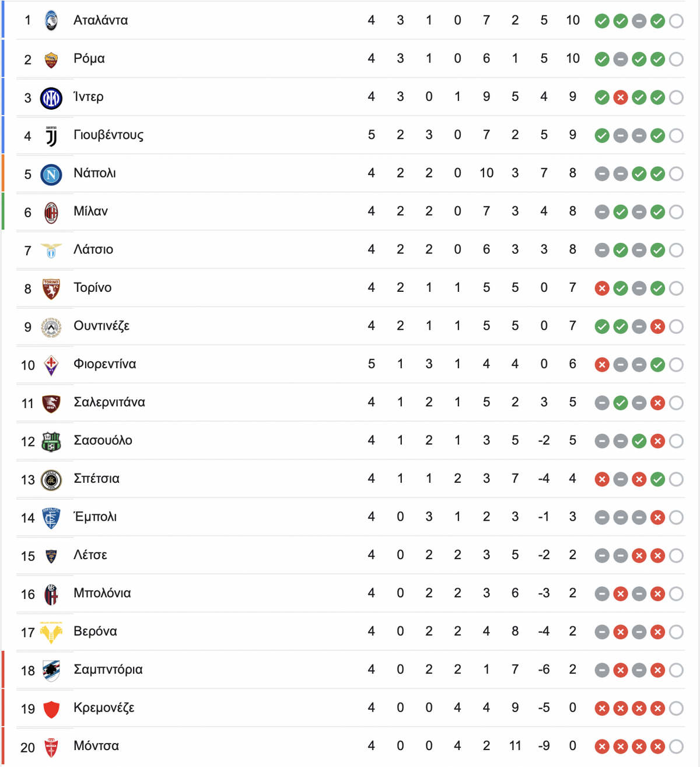Click the Sampdoria club crest

(x=51, y=671)
